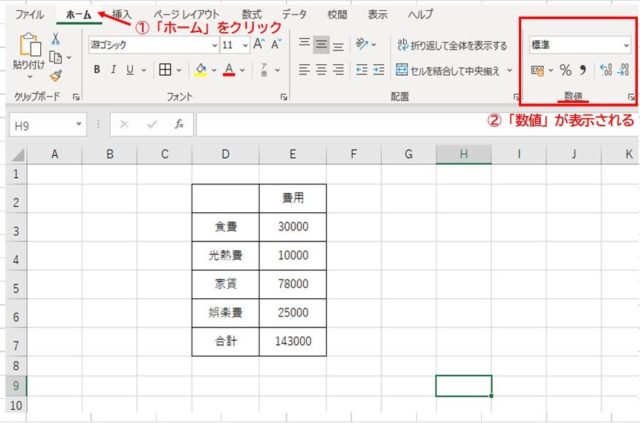The height and width of the screenshot is (423, 640).
Task: Click the text orientation icon
Action: 362,44
